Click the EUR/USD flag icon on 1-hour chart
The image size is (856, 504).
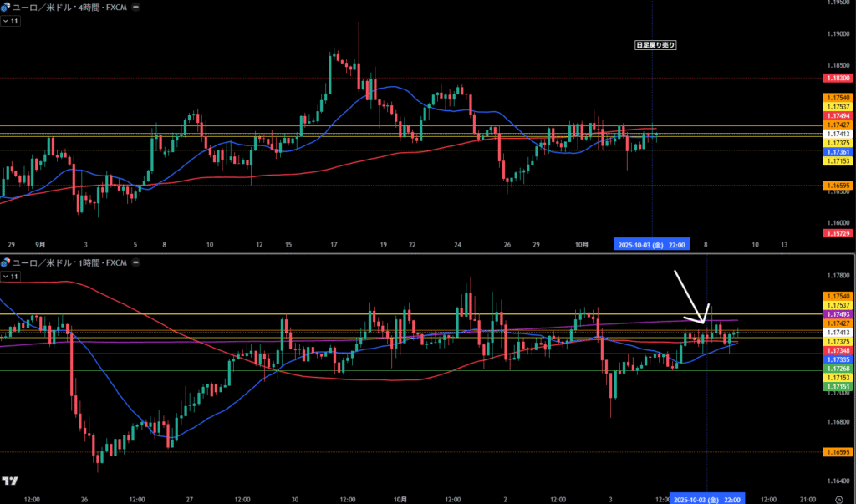point(5,262)
